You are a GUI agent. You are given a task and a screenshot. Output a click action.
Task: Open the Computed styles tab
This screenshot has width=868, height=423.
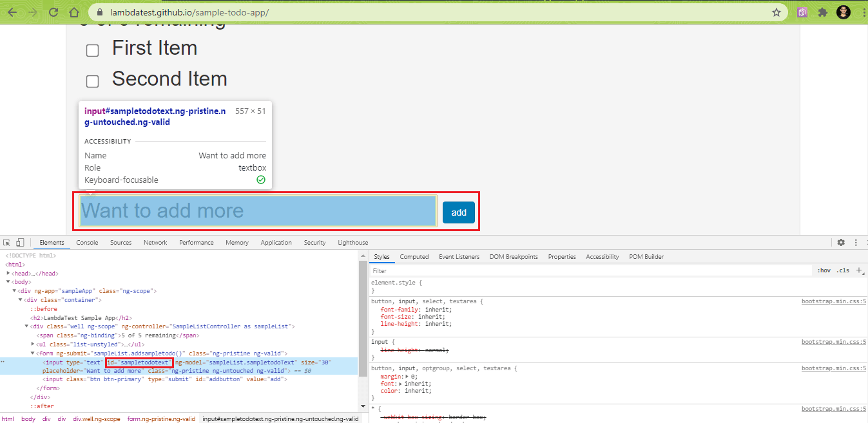click(x=414, y=257)
